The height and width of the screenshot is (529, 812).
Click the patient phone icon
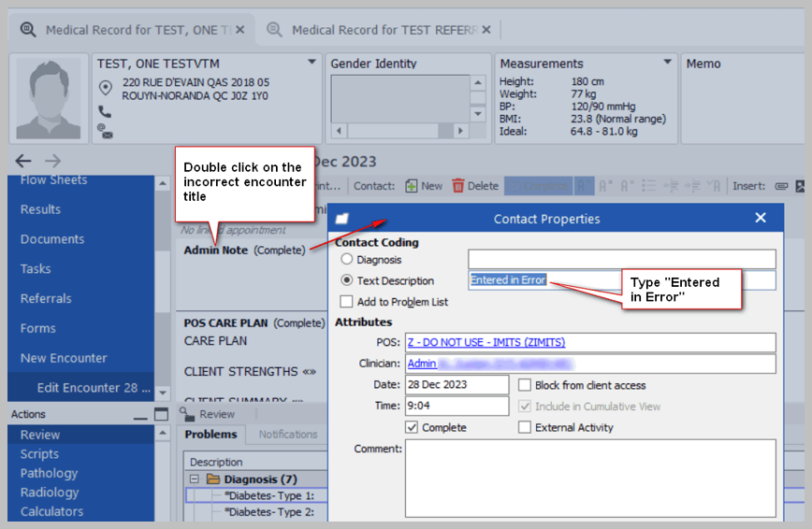(104, 111)
